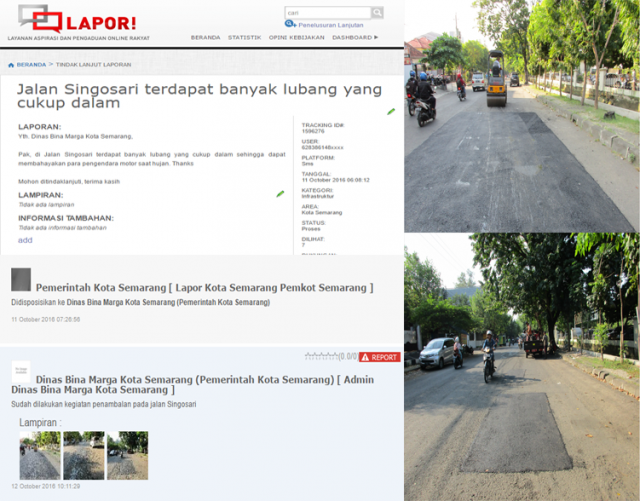The image size is (640, 501).
Task: Open the middle attachment thumbnail
Action: [83, 455]
